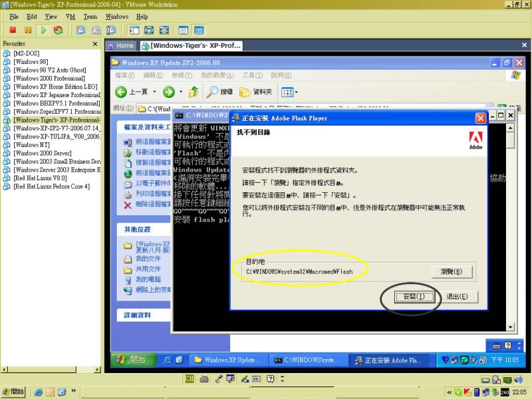Click the command window scroll down arrow
This screenshot has width=532, height=399.
coord(510,327)
